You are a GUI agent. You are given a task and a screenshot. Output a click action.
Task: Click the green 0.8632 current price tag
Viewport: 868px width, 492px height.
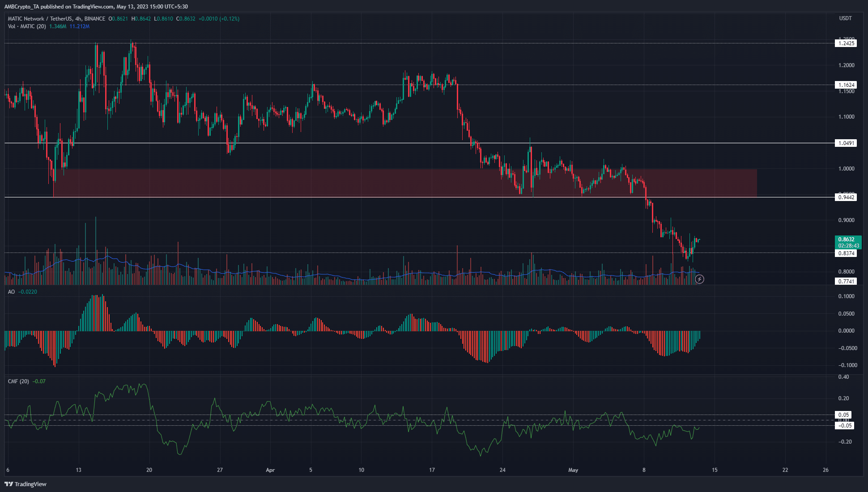[848, 242]
